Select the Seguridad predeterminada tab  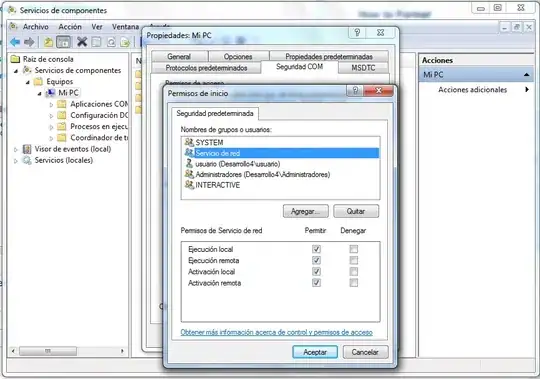(x=215, y=113)
